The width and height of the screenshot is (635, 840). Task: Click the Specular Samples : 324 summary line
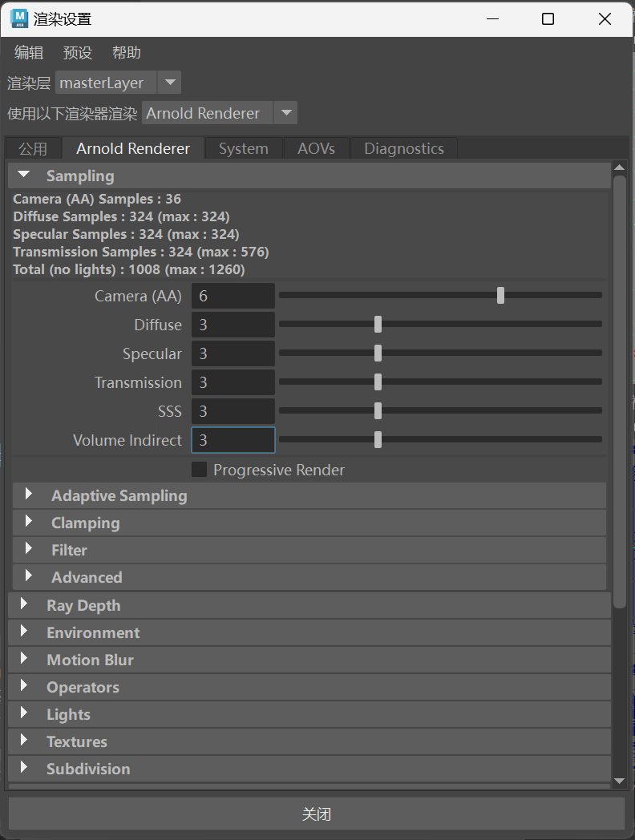pyautogui.click(x=126, y=234)
